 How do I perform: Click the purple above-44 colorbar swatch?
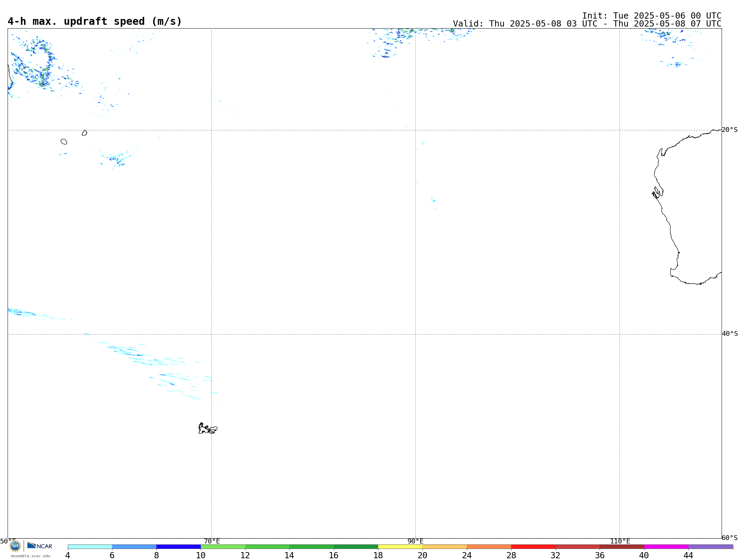click(x=711, y=547)
